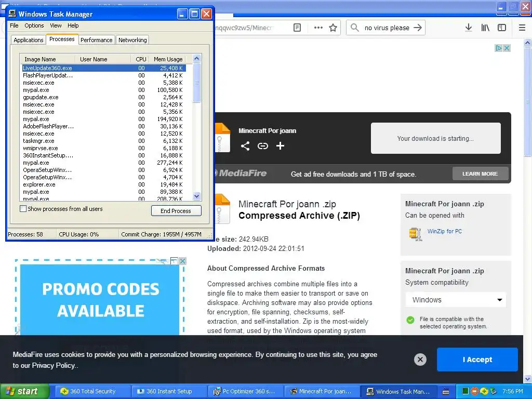
Task: Open Windows start button
Action: pyautogui.click(x=25, y=392)
